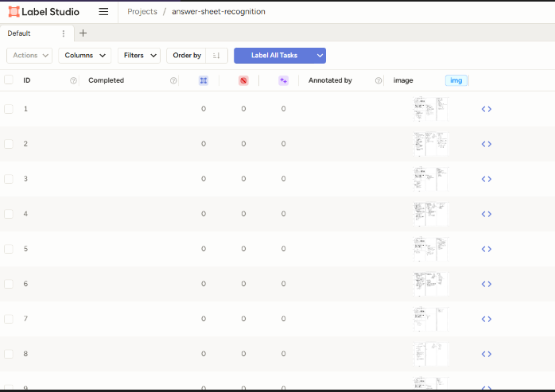Viewport: 555px width, 392px height.
Task: Check the box for task 1
Action: coord(9,109)
